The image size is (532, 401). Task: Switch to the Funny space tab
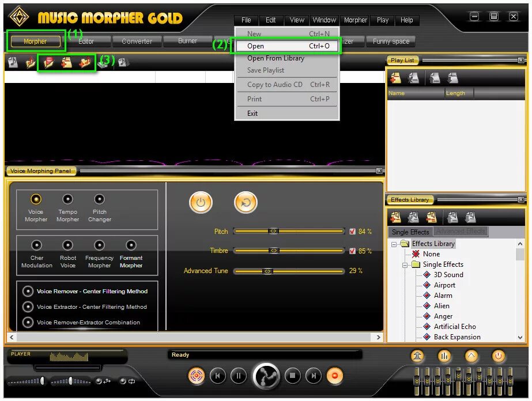(x=391, y=41)
